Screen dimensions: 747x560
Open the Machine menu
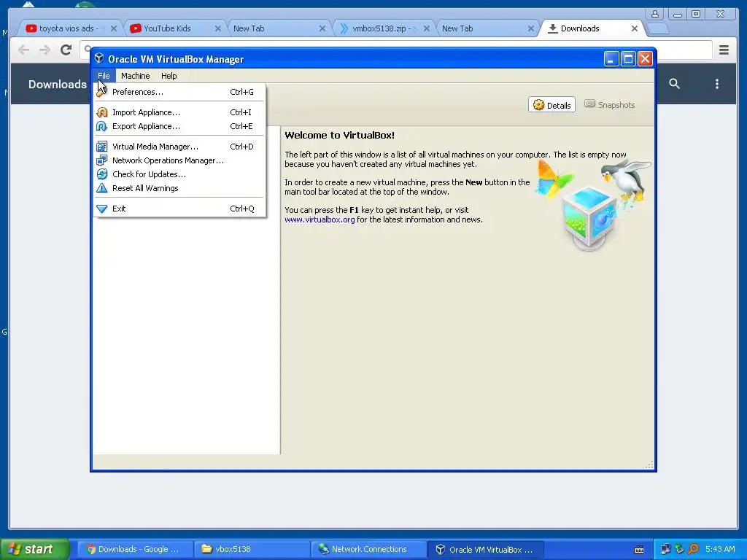(x=135, y=76)
